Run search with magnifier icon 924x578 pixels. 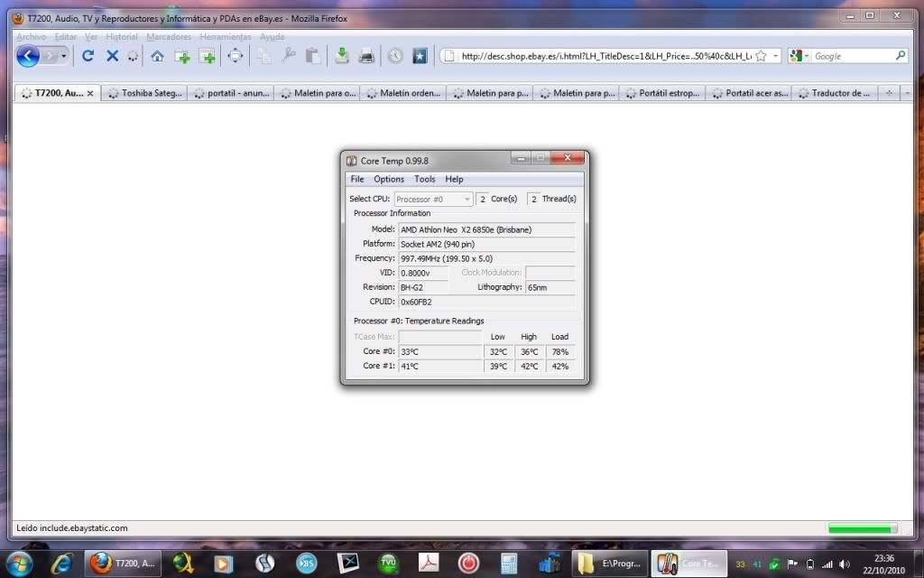pyautogui.click(x=901, y=56)
